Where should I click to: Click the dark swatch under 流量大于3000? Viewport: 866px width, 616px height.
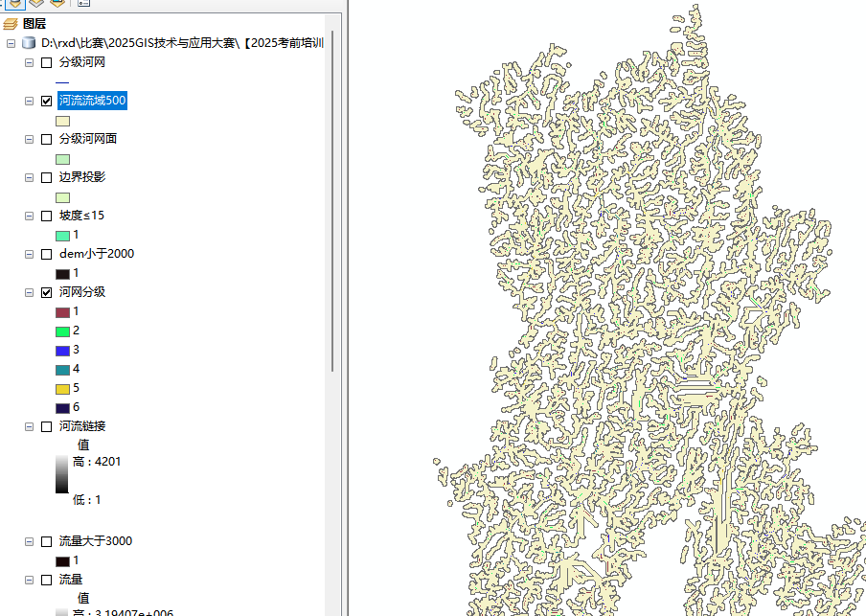click(x=62, y=561)
